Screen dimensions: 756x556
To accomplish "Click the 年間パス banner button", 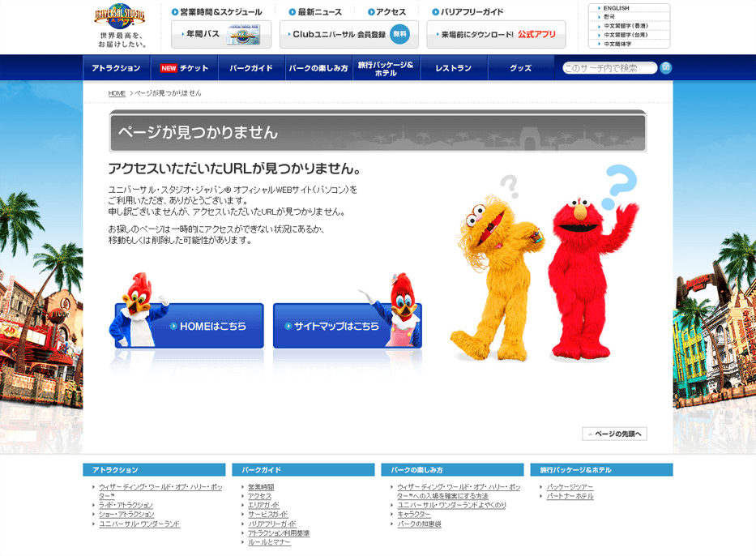I will pos(221,34).
